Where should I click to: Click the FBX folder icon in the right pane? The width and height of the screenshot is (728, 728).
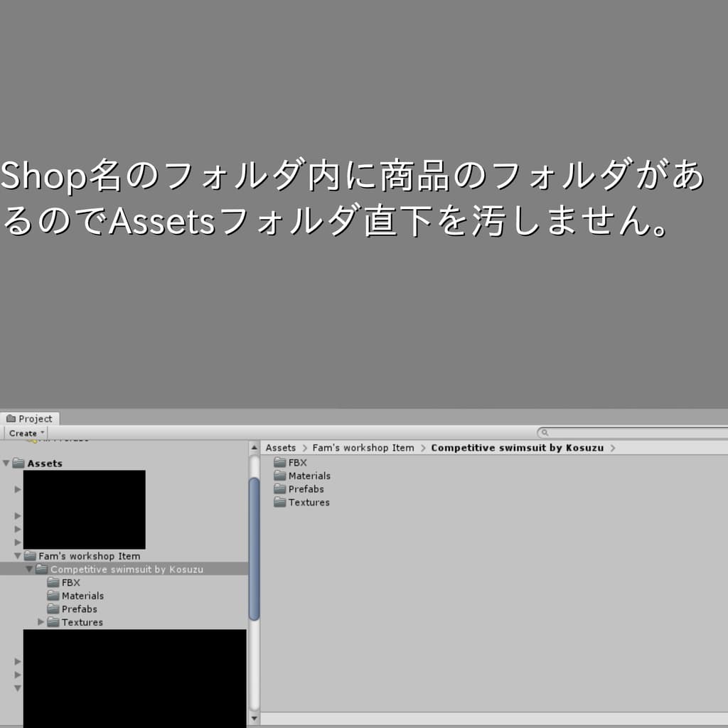tap(279, 462)
